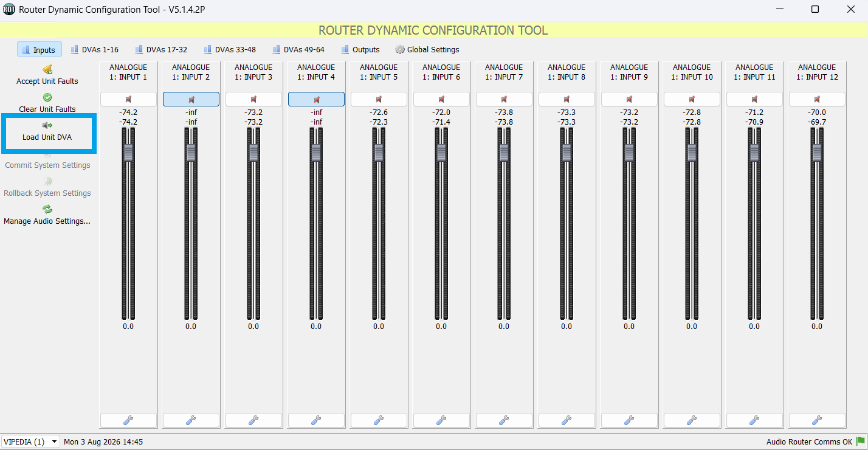Toggle mute for INPUT 12
868x450 pixels.
click(x=817, y=99)
